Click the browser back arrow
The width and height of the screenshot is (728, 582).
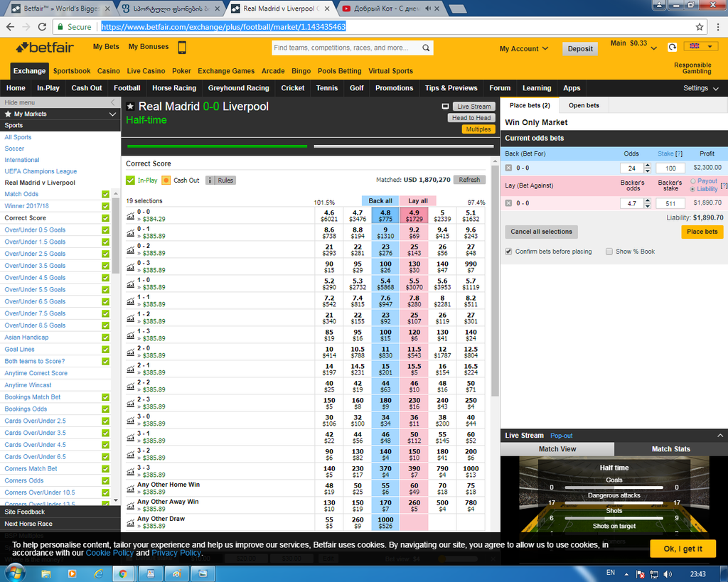10,27
